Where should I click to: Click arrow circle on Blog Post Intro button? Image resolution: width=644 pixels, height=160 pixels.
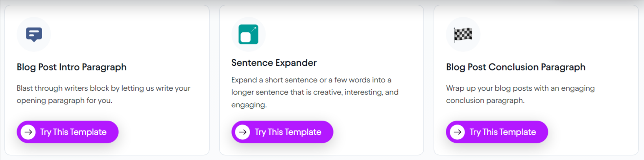pyautogui.click(x=28, y=132)
